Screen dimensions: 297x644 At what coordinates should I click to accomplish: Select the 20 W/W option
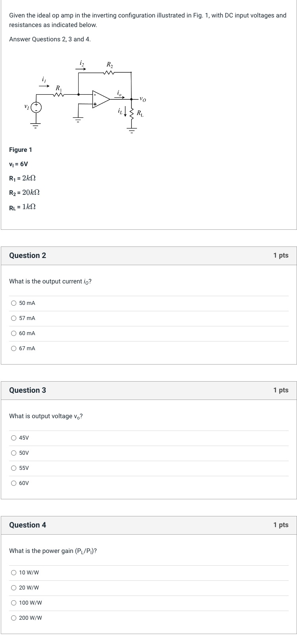click(x=14, y=588)
